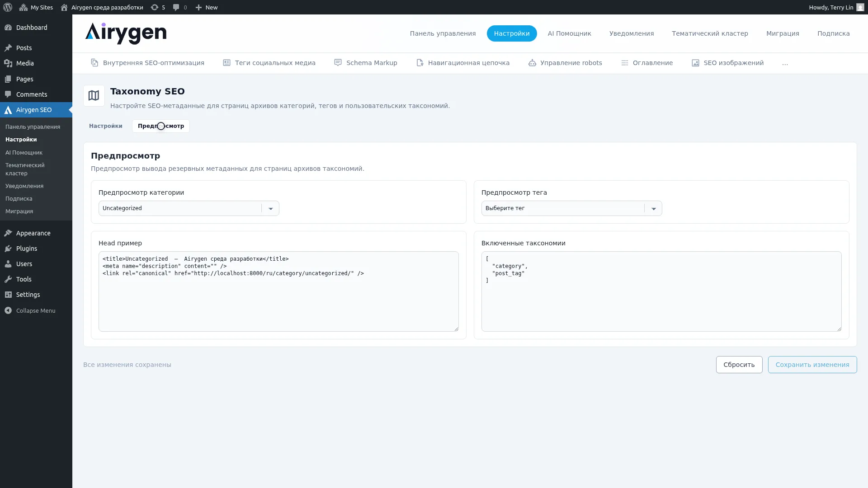The image size is (868, 488).
Task: Open Управление robots section
Action: (x=565, y=63)
